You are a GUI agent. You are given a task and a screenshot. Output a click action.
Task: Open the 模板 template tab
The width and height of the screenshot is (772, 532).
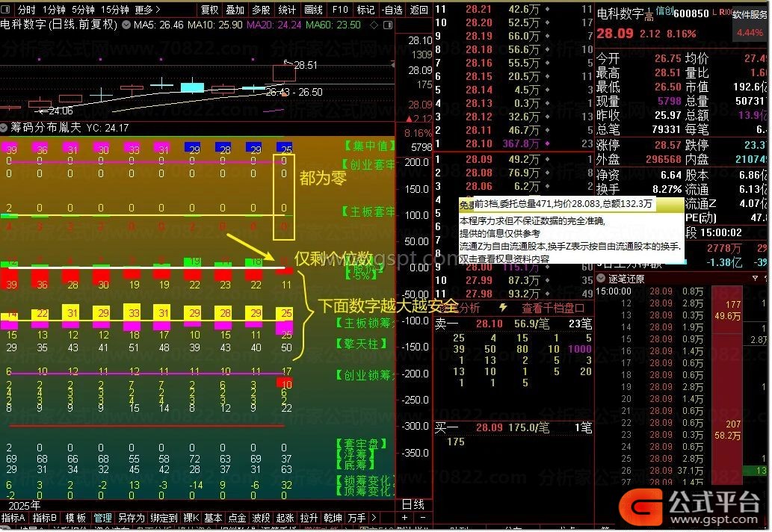click(x=75, y=518)
